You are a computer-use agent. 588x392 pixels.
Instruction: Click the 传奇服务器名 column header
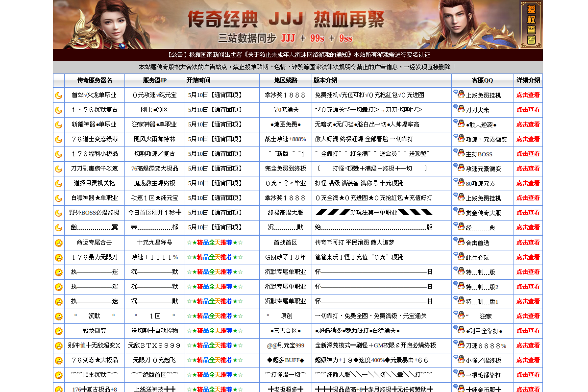(x=94, y=80)
